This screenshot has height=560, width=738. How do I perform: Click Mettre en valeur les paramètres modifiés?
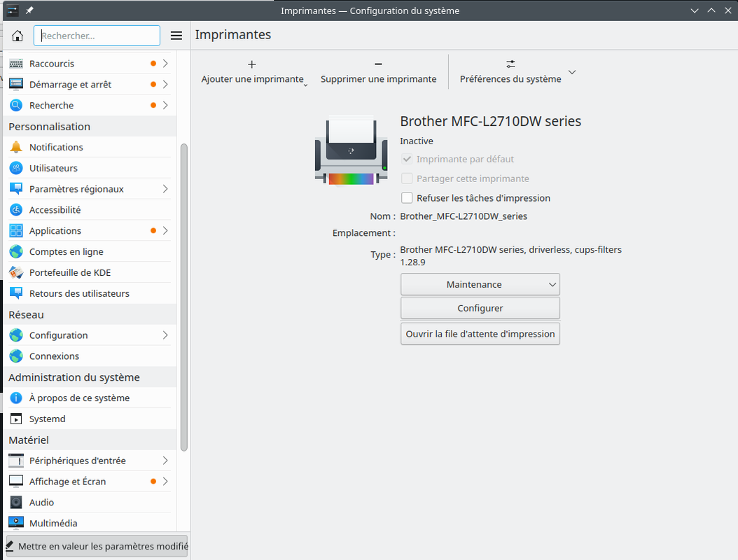pos(97,546)
